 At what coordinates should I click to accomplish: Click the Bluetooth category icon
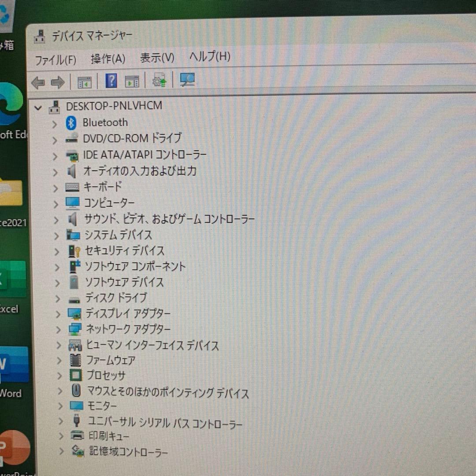71,123
